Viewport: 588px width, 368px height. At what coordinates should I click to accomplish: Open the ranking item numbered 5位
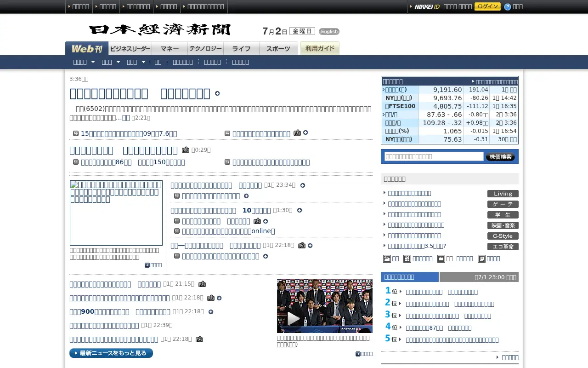452,340
